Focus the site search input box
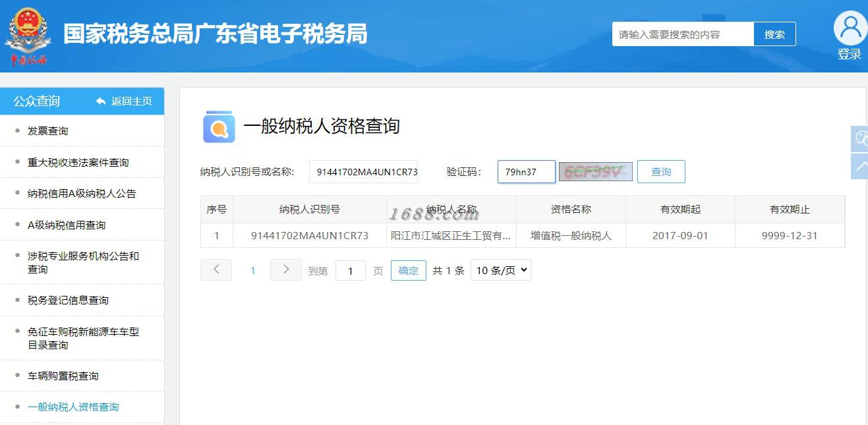868x425 pixels. tap(683, 34)
